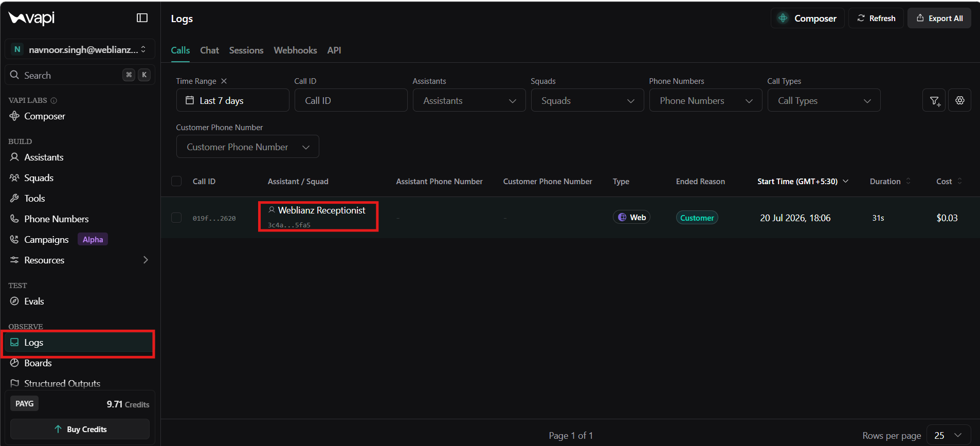980x446 pixels.
Task: Focus the Call ID input field
Action: 351,100
